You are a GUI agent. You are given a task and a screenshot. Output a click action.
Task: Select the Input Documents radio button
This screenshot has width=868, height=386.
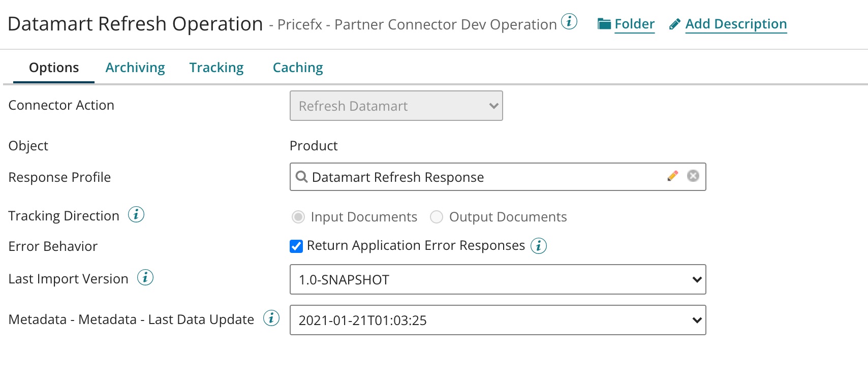point(298,217)
